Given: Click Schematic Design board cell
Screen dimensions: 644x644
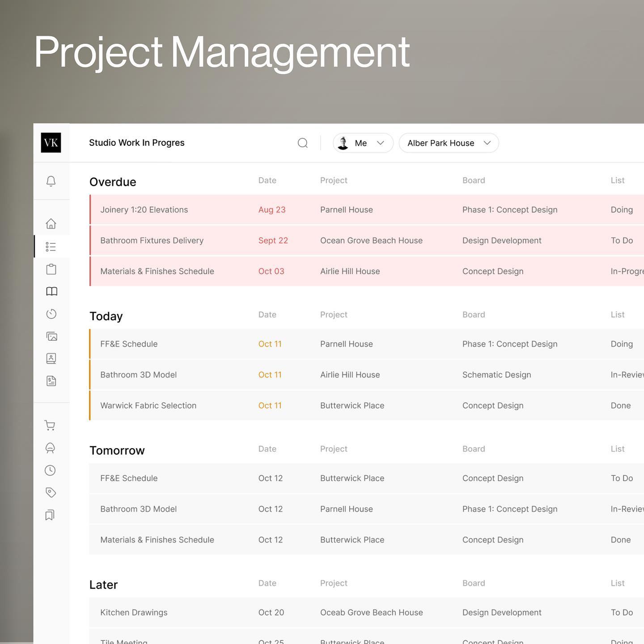Looking at the screenshot, I should [497, 375].
